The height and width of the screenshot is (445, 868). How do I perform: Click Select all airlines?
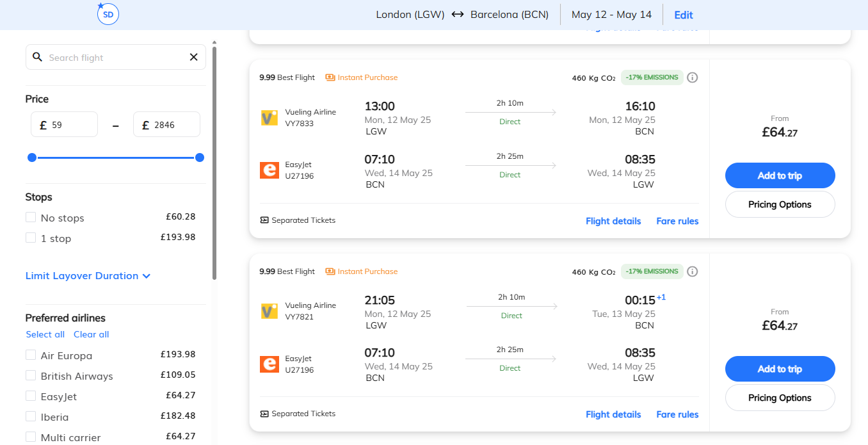45,334
